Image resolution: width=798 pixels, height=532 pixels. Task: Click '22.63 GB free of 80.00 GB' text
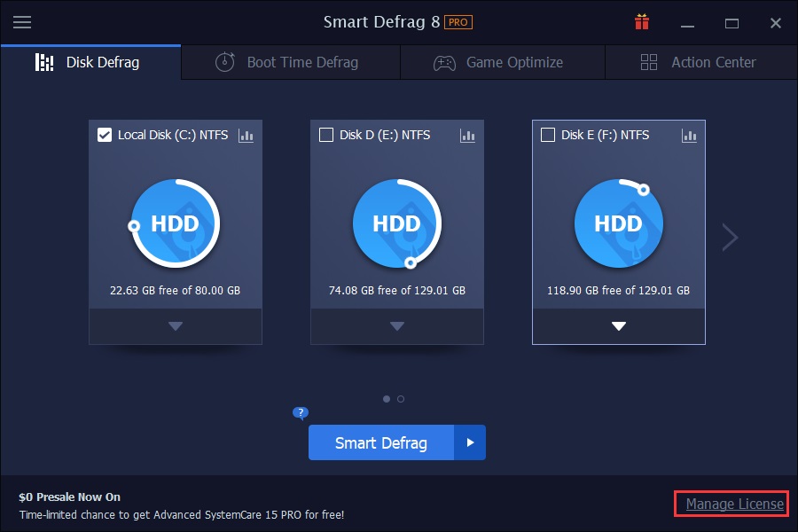click(x=175, y=290)
